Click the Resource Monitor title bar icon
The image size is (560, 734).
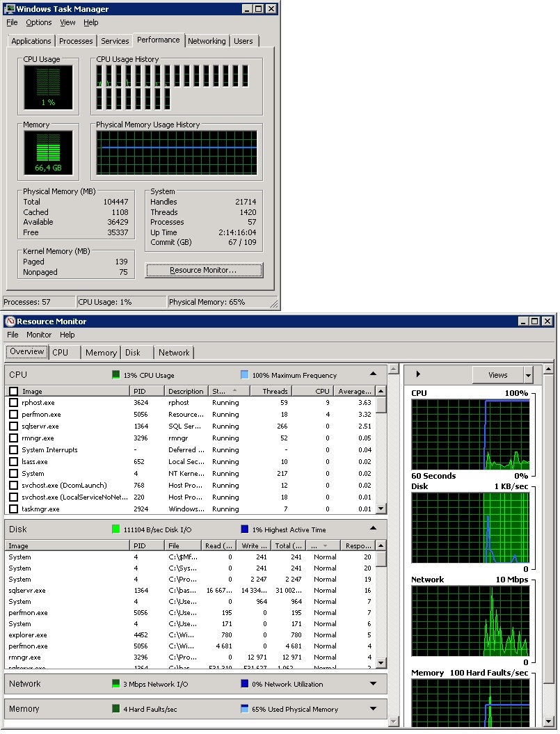(x=10, y=321)
